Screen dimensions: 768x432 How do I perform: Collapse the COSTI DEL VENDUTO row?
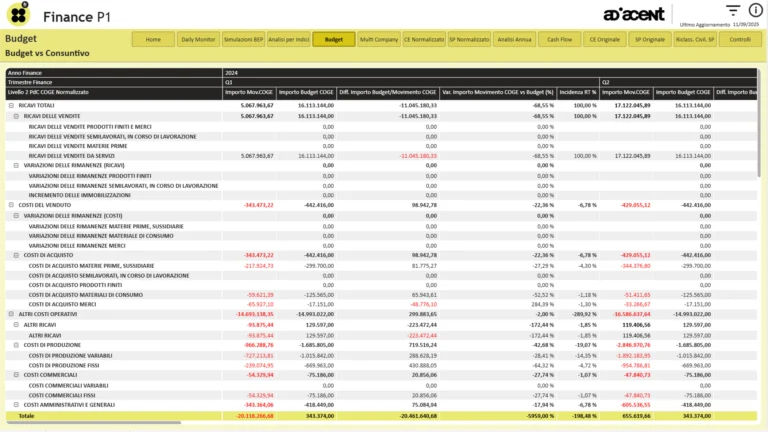point(11,204)
